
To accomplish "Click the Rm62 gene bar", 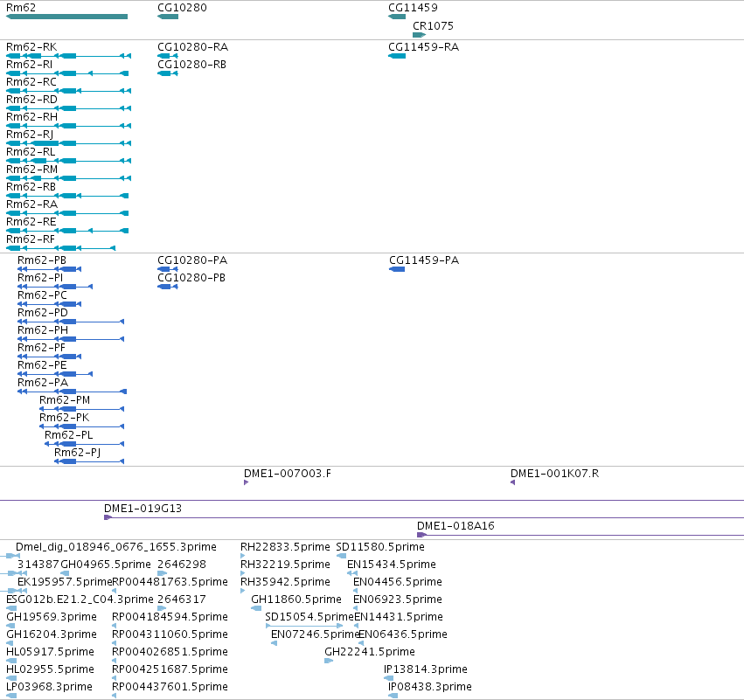I will point(67,17).
